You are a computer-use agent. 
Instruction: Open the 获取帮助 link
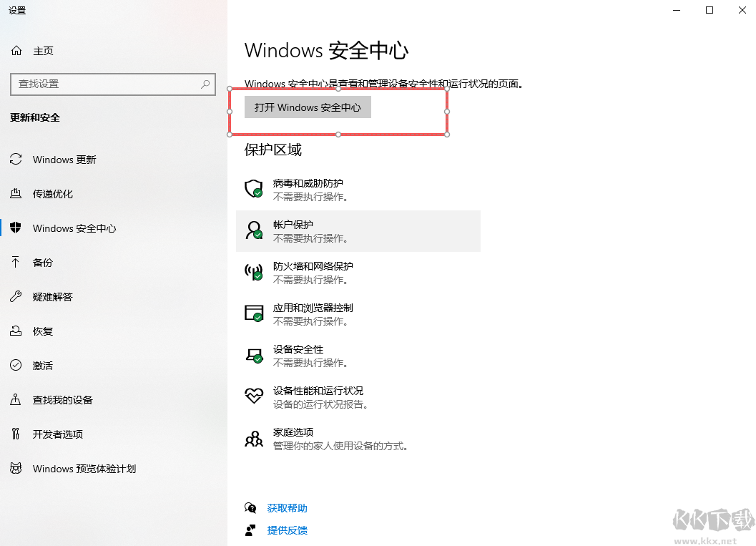point(287,508)
